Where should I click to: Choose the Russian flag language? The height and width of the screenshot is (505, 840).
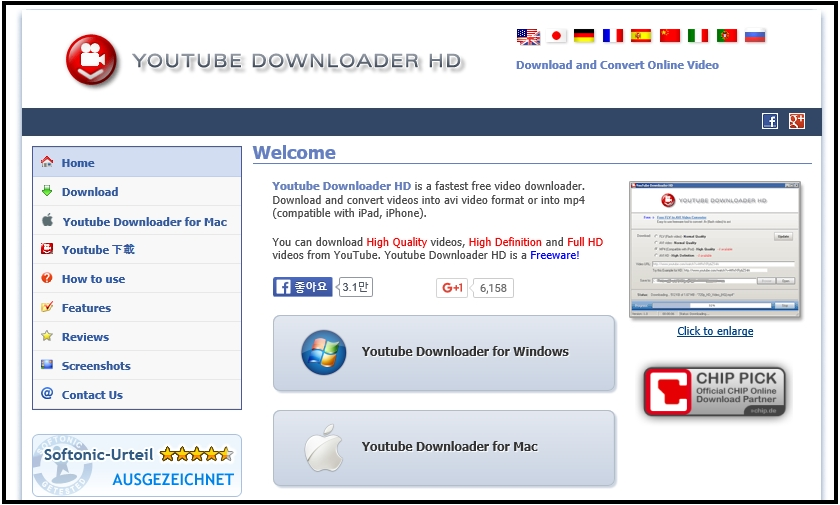[x=755, y=36]
